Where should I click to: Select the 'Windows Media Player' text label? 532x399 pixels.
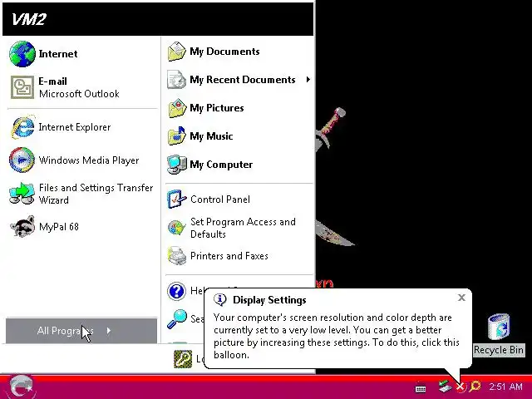pyautogui.click(x=89, y=160)
